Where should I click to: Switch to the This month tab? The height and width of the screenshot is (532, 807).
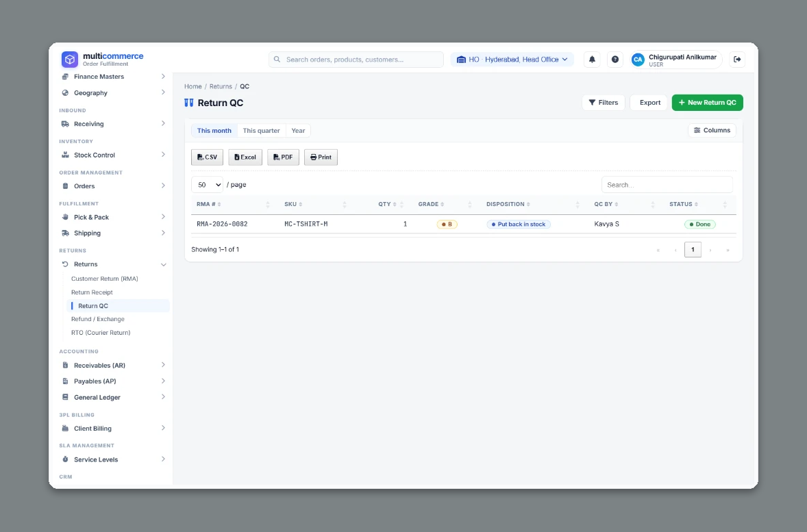214,131
